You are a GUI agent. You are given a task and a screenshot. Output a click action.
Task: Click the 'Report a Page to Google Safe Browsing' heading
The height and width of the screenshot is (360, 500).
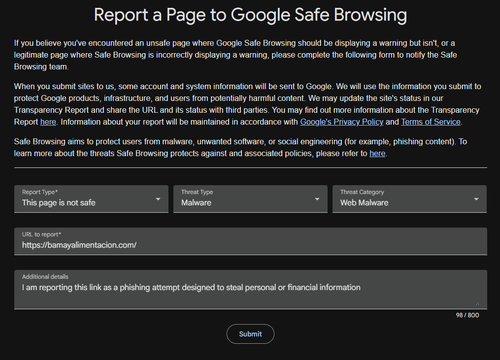[250, 15]
